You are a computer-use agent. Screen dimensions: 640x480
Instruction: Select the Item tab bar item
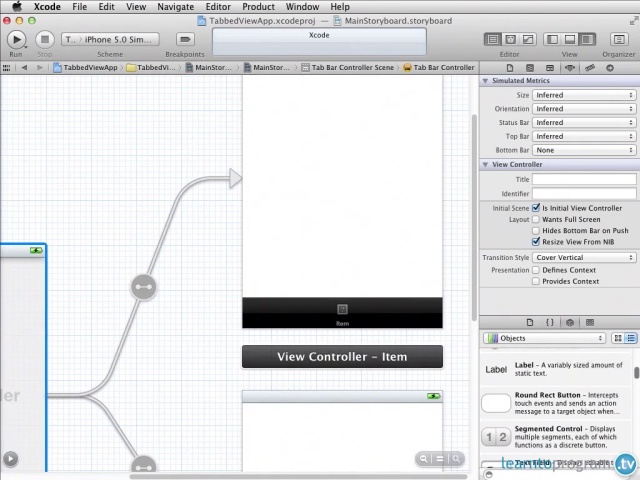[342, 314]
